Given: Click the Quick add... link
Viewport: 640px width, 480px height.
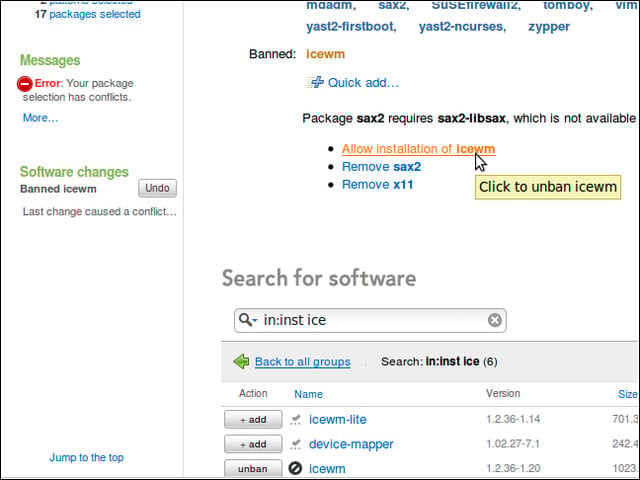Looking at the screenshot, I should click(x=363, y=83).
